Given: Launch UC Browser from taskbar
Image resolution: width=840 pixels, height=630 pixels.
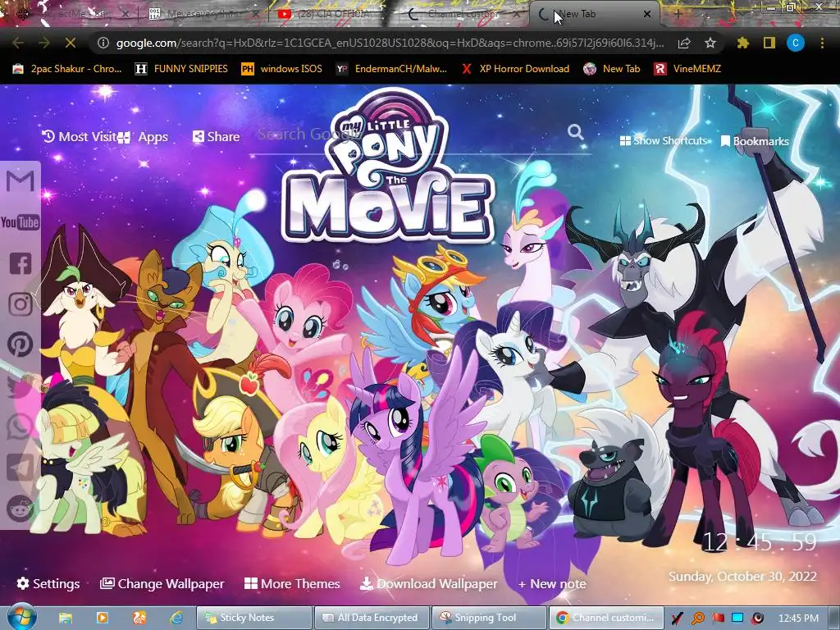Looking at the screenshot, I should 139,618.
